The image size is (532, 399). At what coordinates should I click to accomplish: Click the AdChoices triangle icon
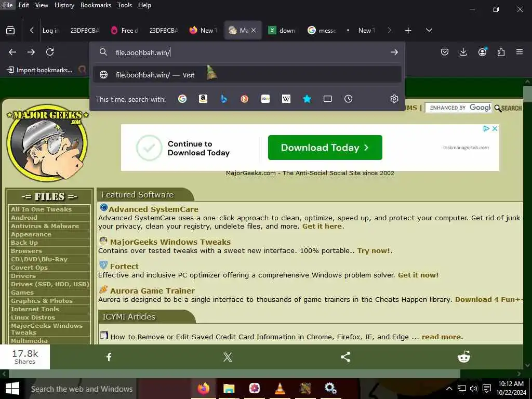pos(486,129)
